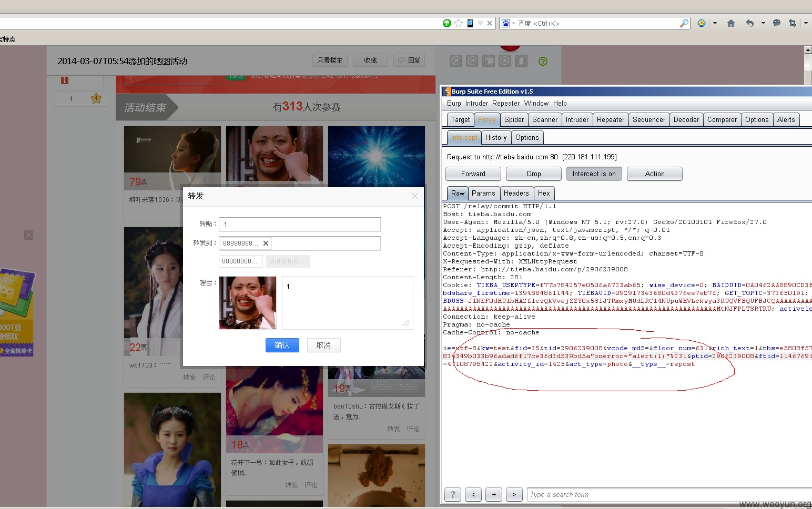
Task: Open the Proxy History sub-tab
Action: pyautogui.click(x=496, y=138)
